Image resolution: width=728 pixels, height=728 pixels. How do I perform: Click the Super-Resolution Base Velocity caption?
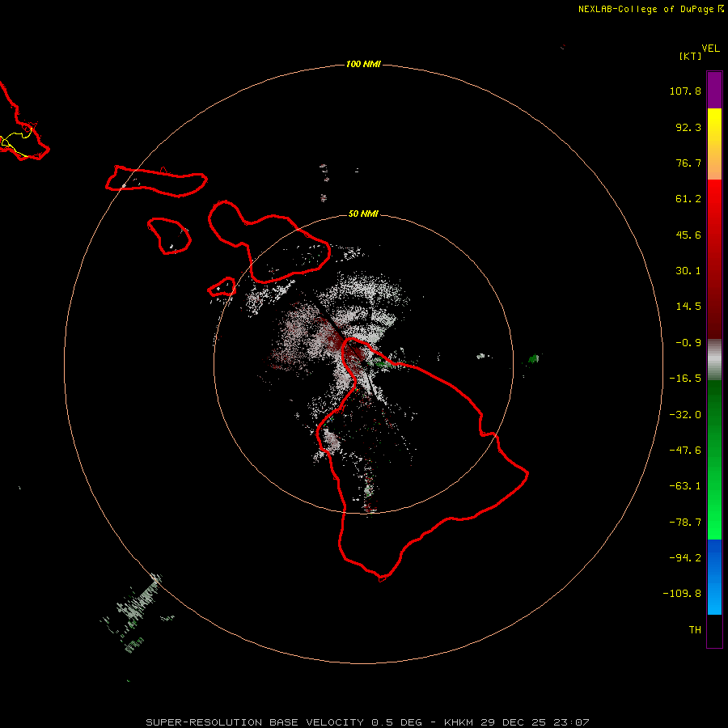[367, 722]
